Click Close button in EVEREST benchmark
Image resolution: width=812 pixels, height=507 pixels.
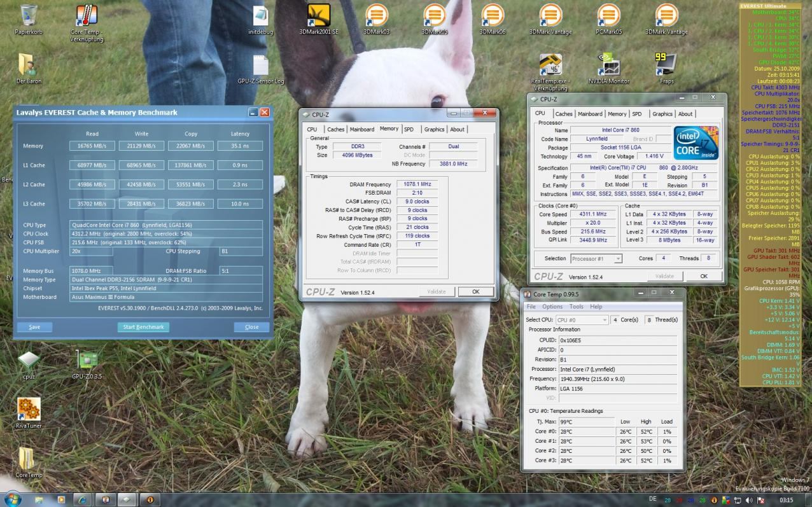[x=251, y=327]
